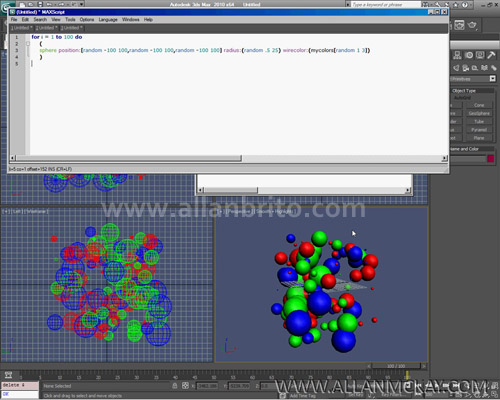Click the Render teapot icon
The height and width of the screenshot is (400, 500).
pyautogui.click(x=472, y=25)
